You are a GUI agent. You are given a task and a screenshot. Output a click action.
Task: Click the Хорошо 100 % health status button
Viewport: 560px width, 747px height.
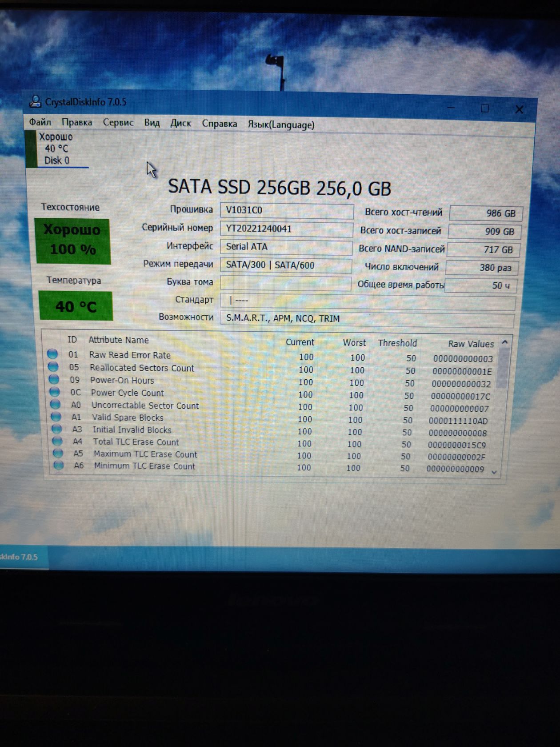tap(72, 241)
